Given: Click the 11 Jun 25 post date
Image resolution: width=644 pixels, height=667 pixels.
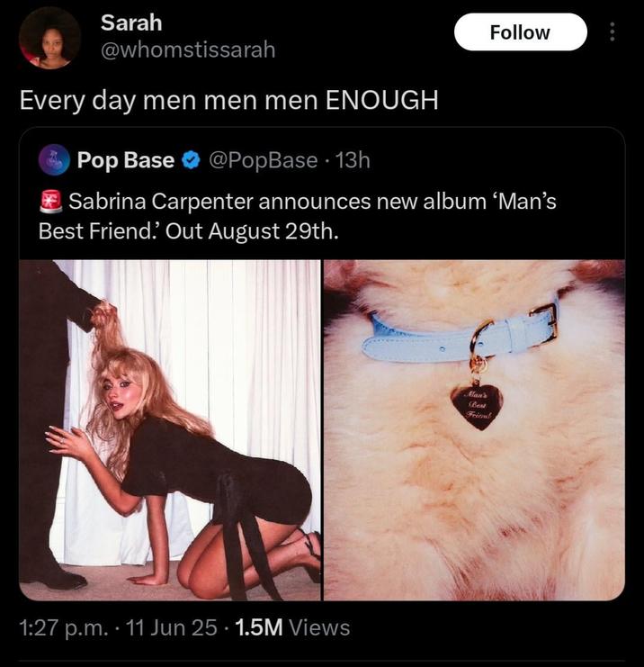Looking at the screenshot, I should [172, 627].
